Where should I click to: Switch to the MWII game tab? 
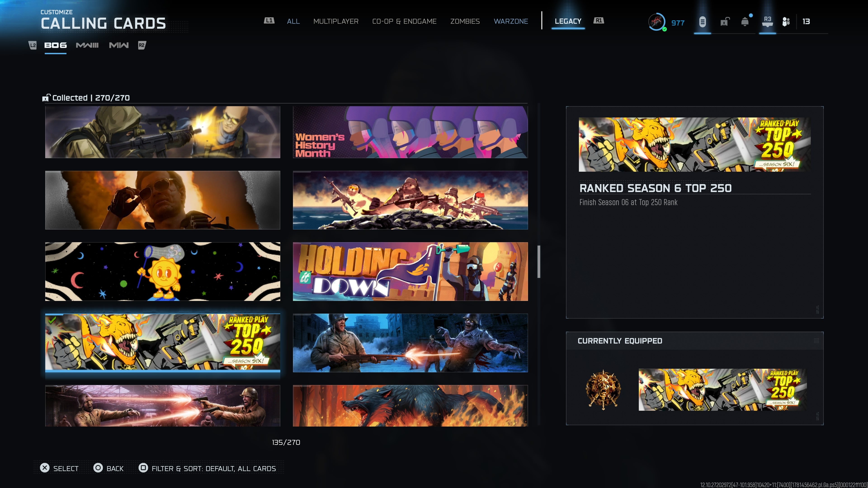pos(119,45)
